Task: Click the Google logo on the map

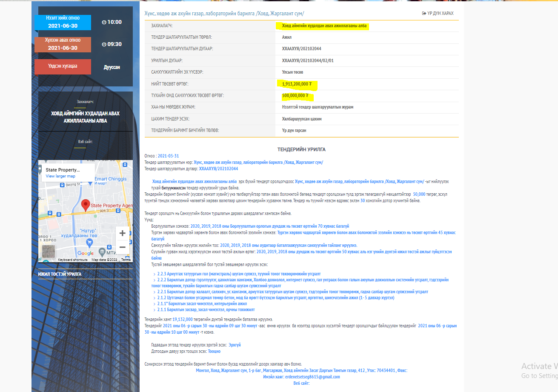Action: point(85,253)
